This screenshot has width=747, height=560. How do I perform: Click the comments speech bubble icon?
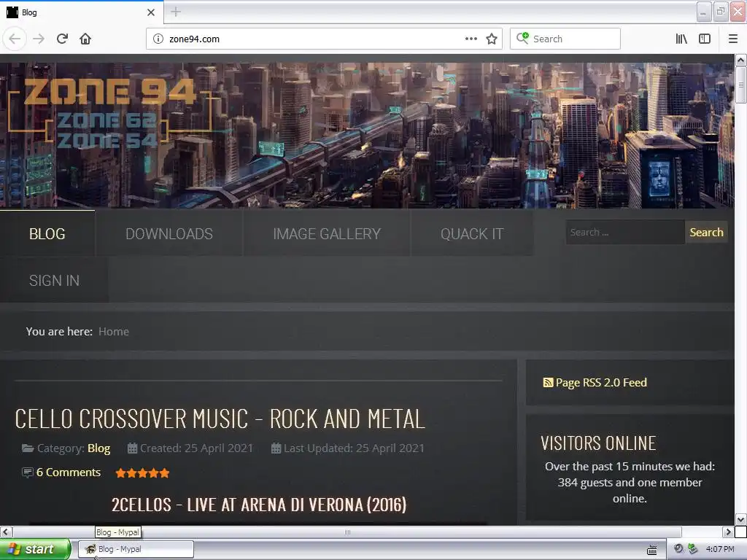[x=28, y=472]
